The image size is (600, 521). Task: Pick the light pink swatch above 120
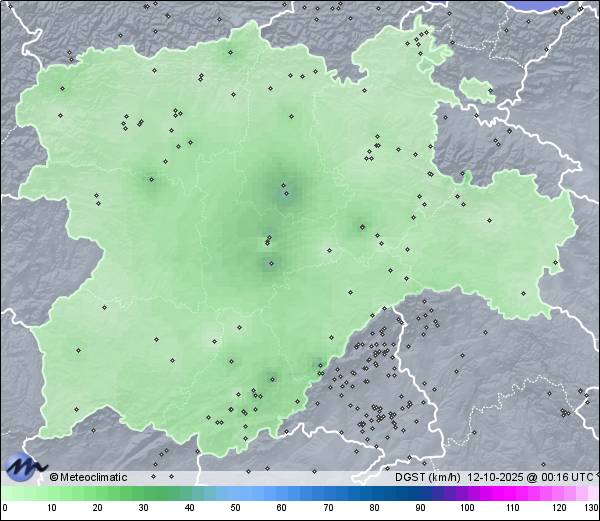click(x=559, y=493)
